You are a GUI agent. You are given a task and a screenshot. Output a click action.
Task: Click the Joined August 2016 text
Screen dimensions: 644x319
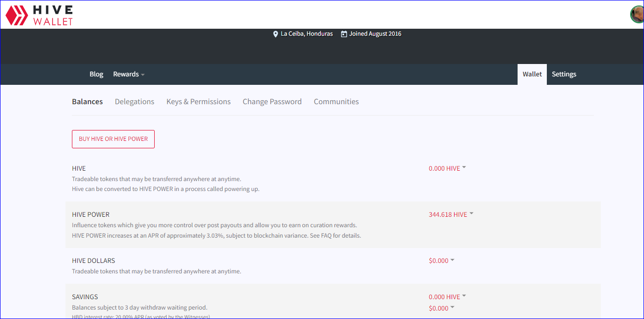pyautogui.click(x=375, y=34)
